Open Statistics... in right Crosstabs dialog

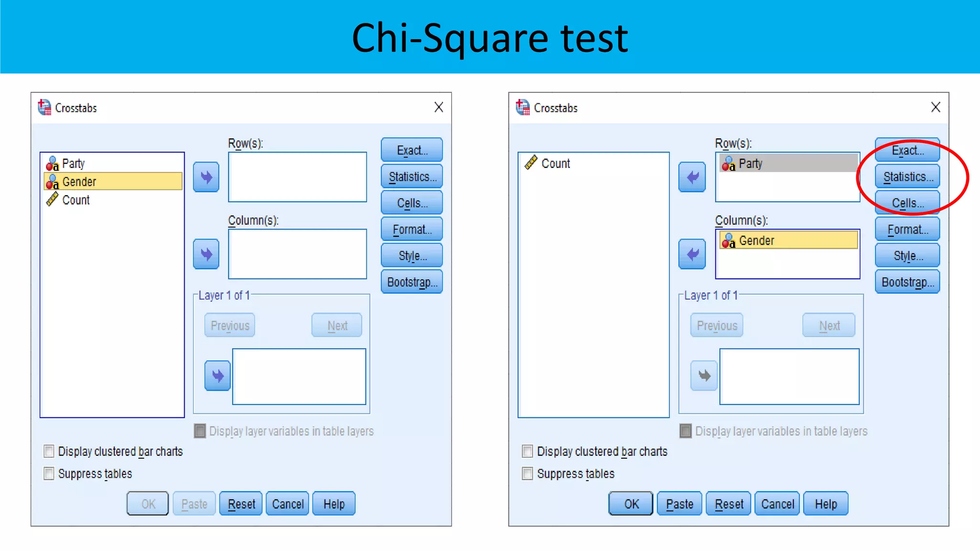pyautogui.click(x=908, y=176)
